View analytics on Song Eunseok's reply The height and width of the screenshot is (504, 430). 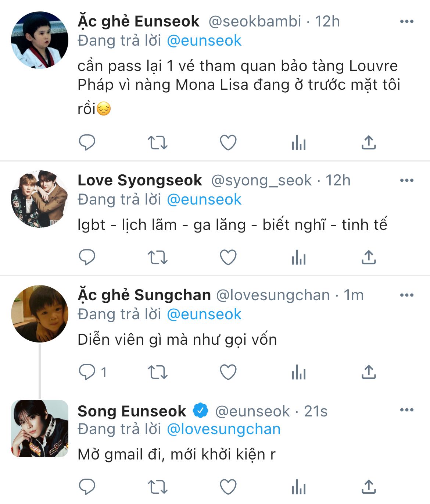coord(298,487)
